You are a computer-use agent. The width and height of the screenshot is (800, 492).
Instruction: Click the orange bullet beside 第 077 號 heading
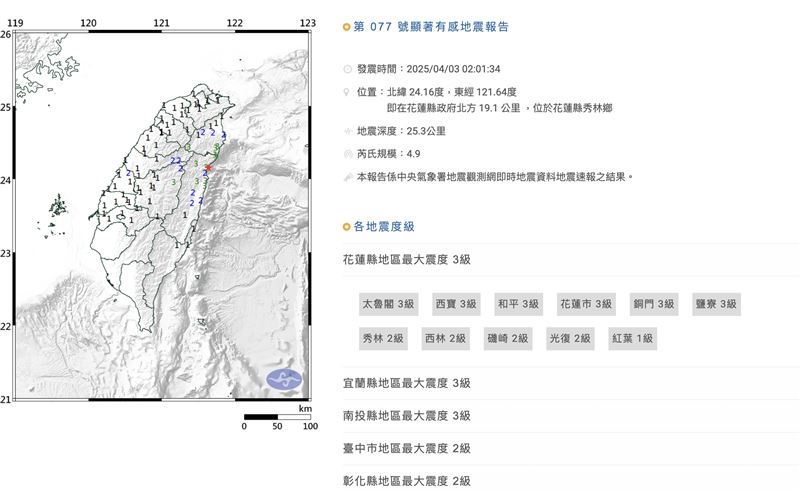[x=346, y=27]
